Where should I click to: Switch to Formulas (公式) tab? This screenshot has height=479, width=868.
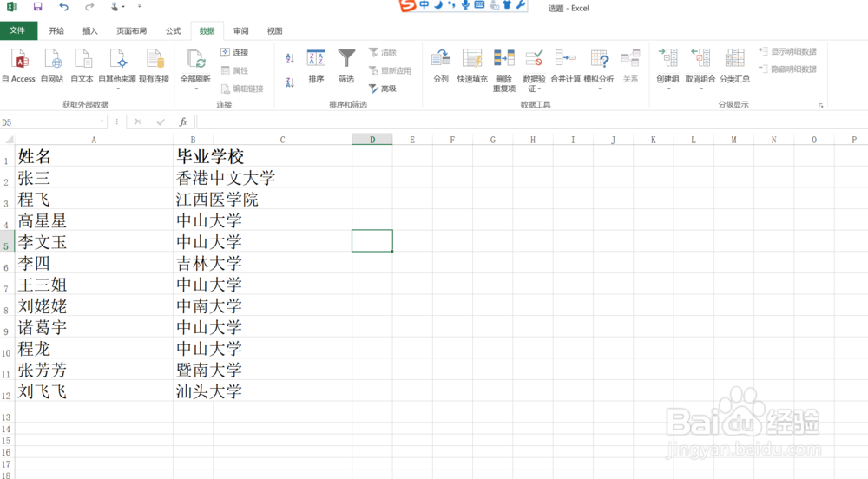pos(174,31)
